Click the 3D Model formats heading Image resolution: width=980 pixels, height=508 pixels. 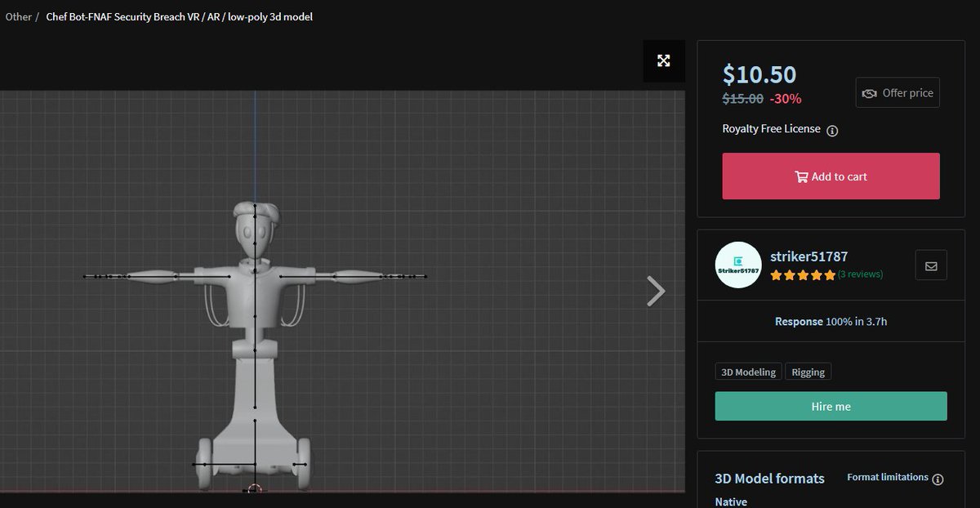click(x=769, y=479)
